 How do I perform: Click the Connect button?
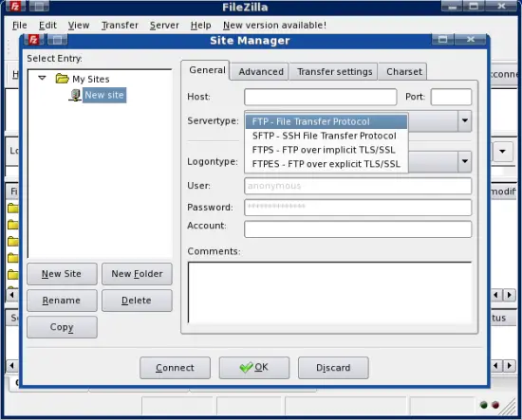coord(176,368)
